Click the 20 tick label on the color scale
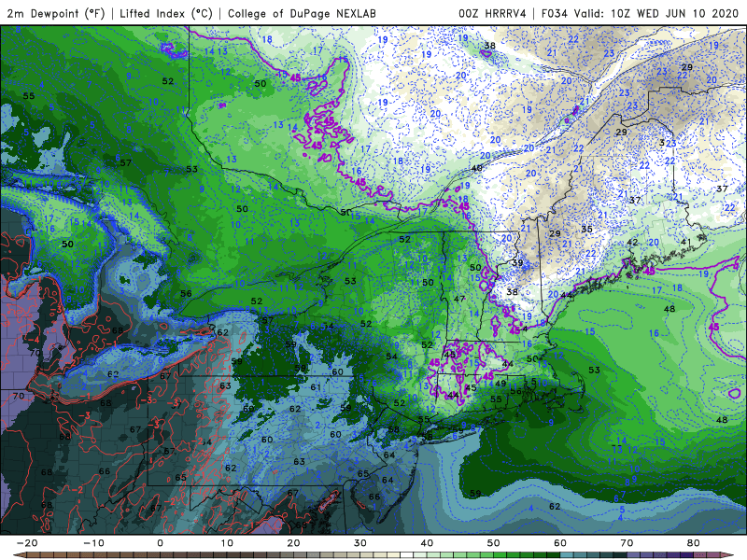Viewport: 747px width, 560px height. coord(293,543)
